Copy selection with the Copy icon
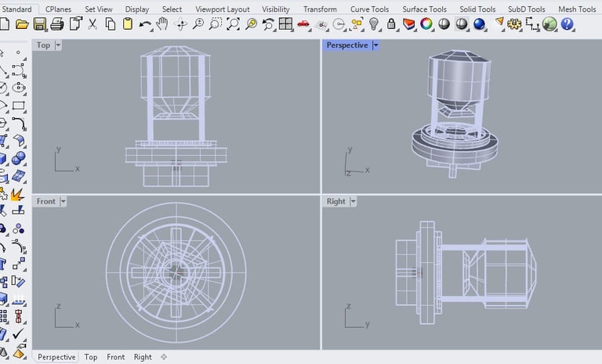The width and height of the screenshot is (602, 364). [x=111, y=24]
